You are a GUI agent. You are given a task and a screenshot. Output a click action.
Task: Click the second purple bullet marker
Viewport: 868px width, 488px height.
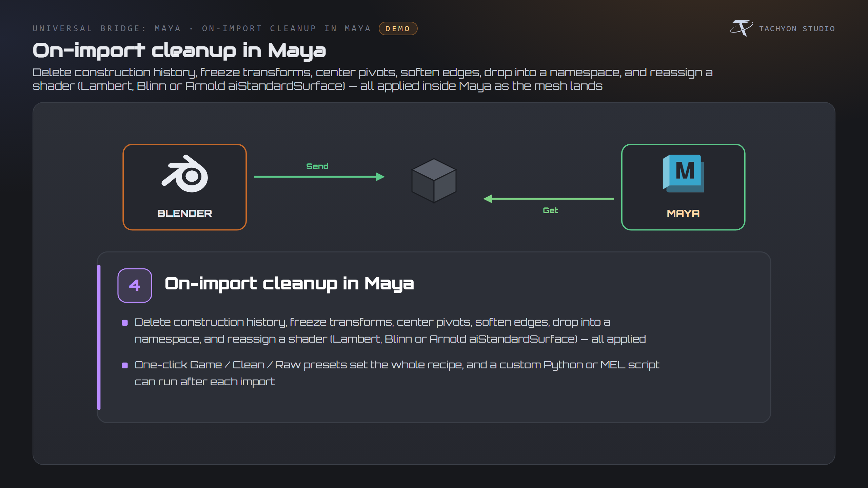click(125, 365)
